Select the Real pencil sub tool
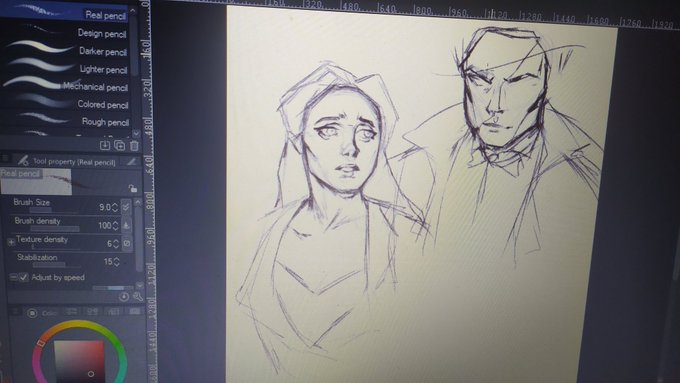Viewport: 680px width, 383px height. 64,12
